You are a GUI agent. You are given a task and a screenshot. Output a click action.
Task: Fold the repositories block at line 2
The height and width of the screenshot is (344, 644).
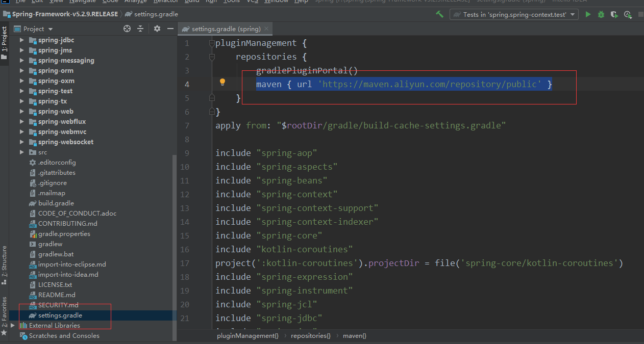pyautogui.click(x=212, y=57)
